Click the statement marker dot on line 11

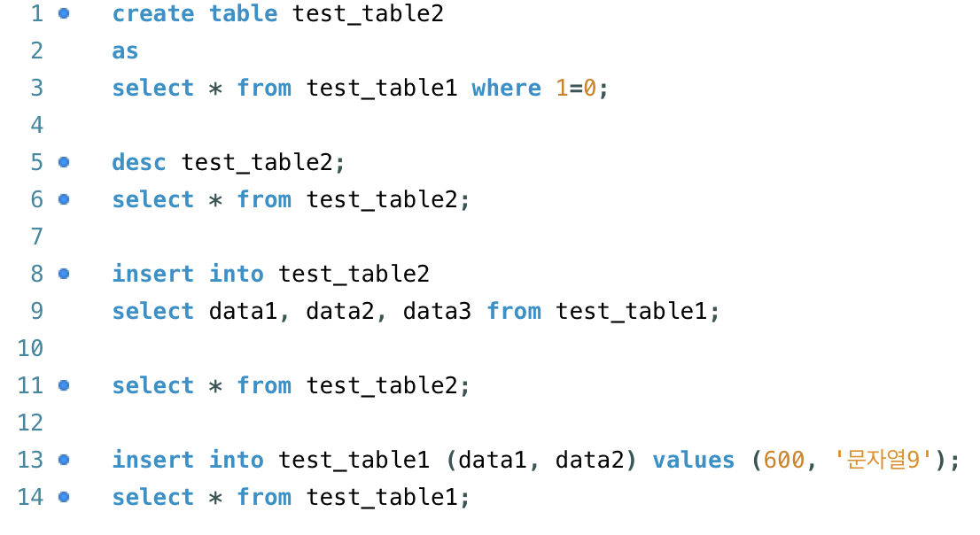click(64, 385)
